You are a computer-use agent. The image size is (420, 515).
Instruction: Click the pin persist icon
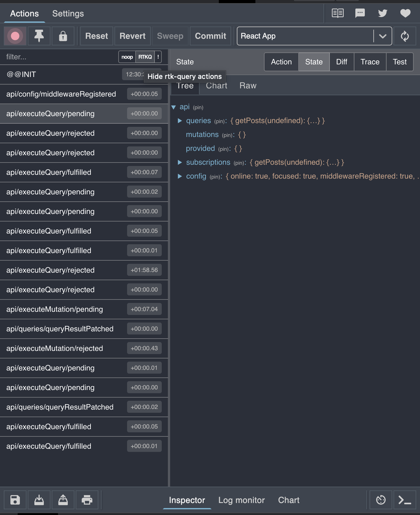(x=39, y=36)
